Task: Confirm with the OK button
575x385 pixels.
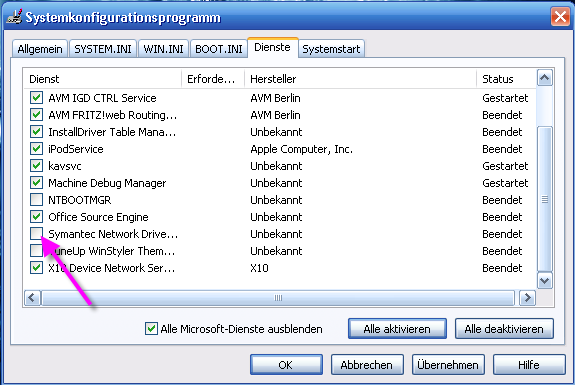Action: 286,364
